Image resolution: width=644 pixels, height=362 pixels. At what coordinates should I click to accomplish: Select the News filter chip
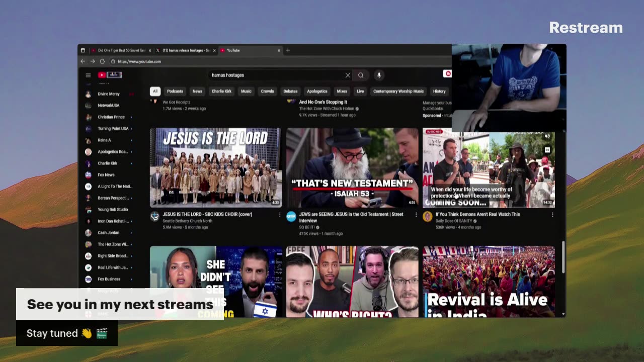197,92
